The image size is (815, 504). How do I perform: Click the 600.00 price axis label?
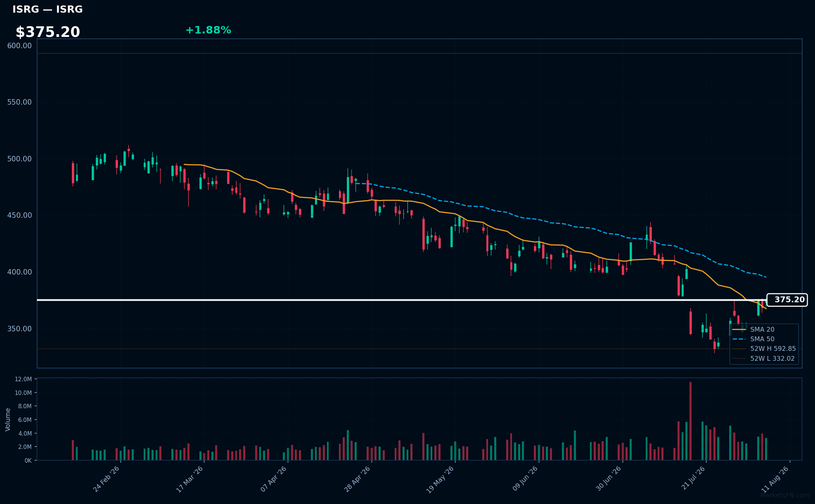pyautogui.click(x=19, y=46)
